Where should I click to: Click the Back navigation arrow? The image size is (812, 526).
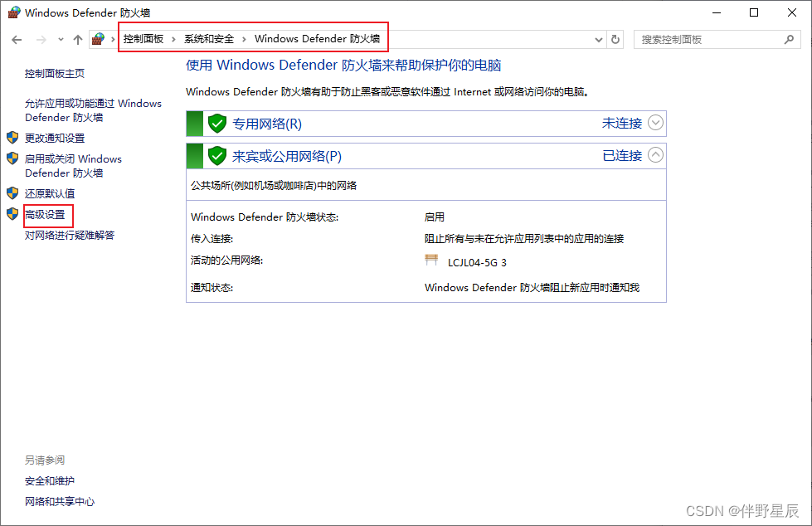(17, 39)
